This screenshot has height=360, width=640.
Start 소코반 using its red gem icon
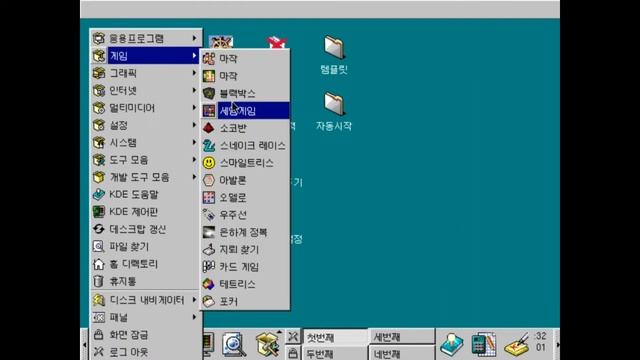[x=209, y=128]
